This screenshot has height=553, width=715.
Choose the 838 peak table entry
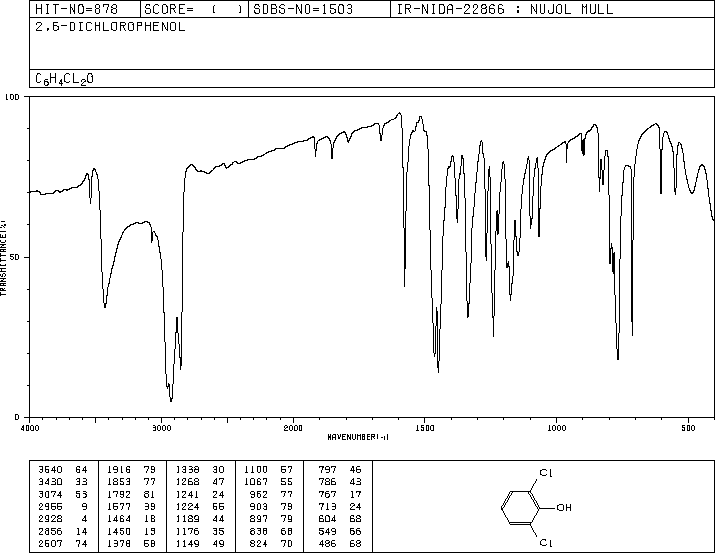click(x=272, y=531)
